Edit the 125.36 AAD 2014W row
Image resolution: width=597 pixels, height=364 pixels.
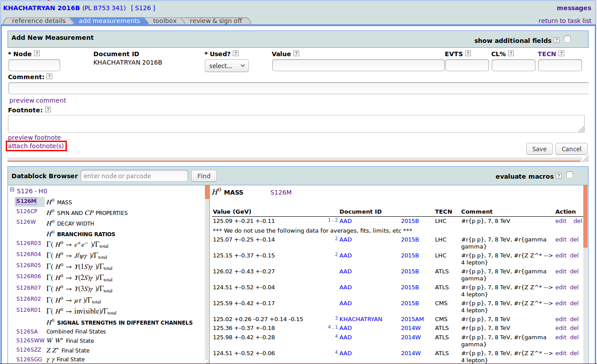click(x=561, y=328)
